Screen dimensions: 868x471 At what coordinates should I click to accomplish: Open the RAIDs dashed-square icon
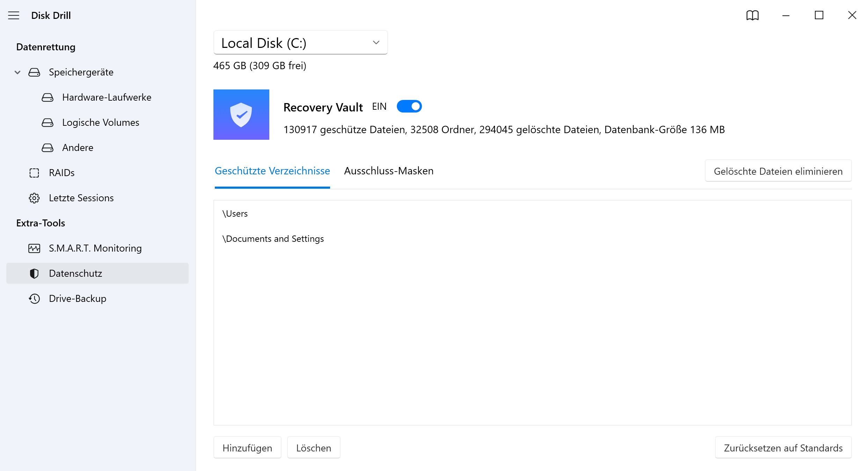(x=34, y=173)
